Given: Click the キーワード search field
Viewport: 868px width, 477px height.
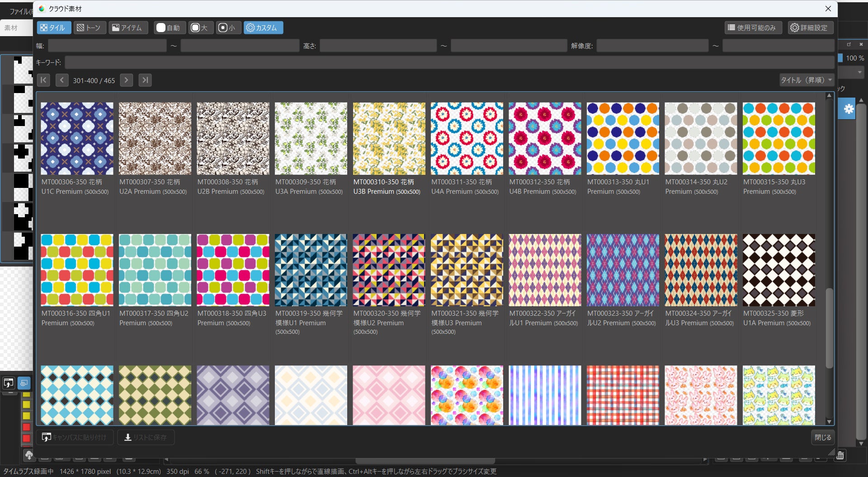Looking at the screenshot, I should click(449, 62).
